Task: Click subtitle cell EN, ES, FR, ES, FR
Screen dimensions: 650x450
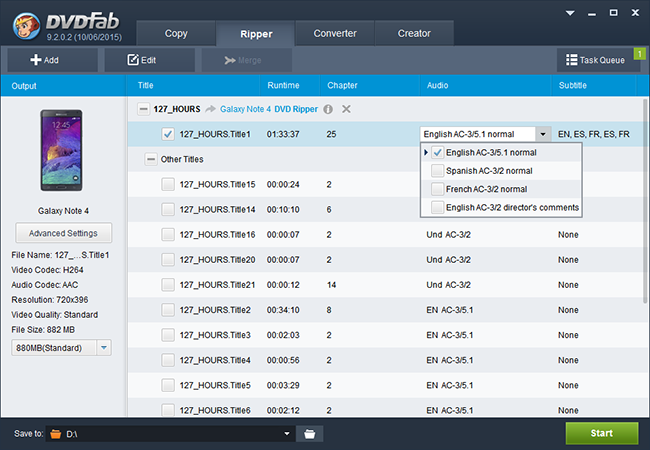Action: (594, 134)
